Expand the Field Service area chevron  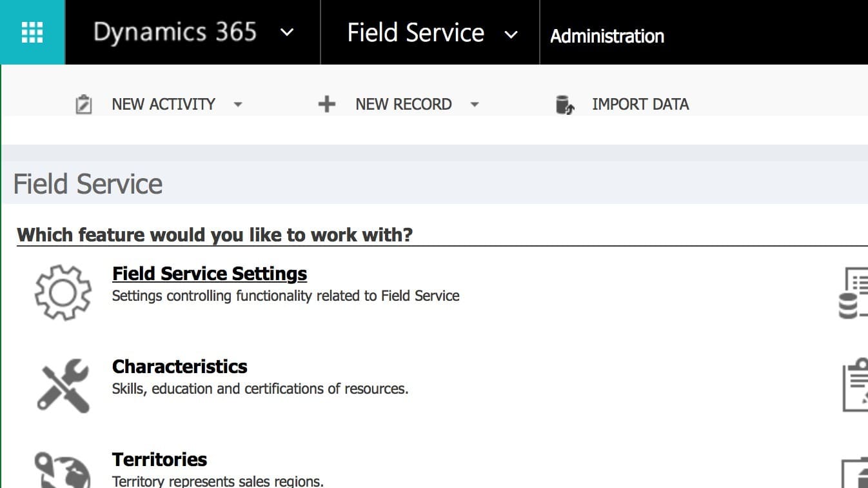pyautogui.click(x=511, y=34)
